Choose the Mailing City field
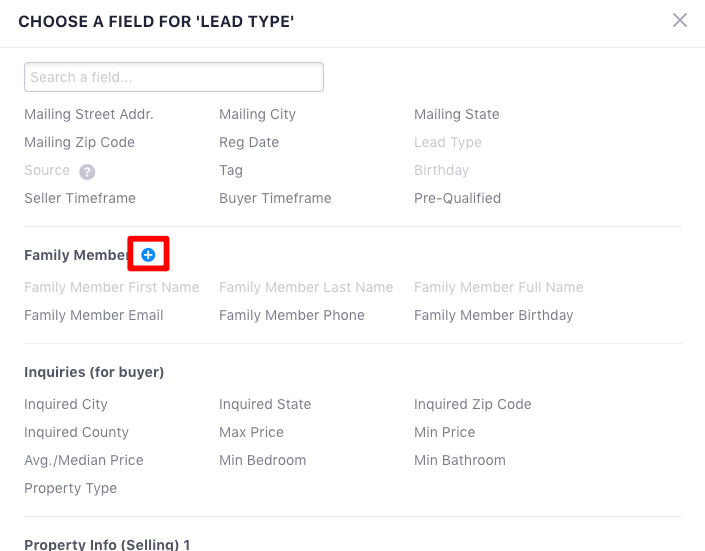Viewport: 705px width, 551px height. [x=258, y=114]
